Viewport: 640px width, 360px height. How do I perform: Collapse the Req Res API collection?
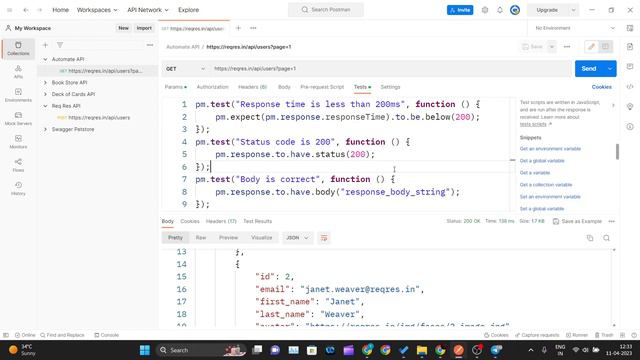click(x=45, y=106)
